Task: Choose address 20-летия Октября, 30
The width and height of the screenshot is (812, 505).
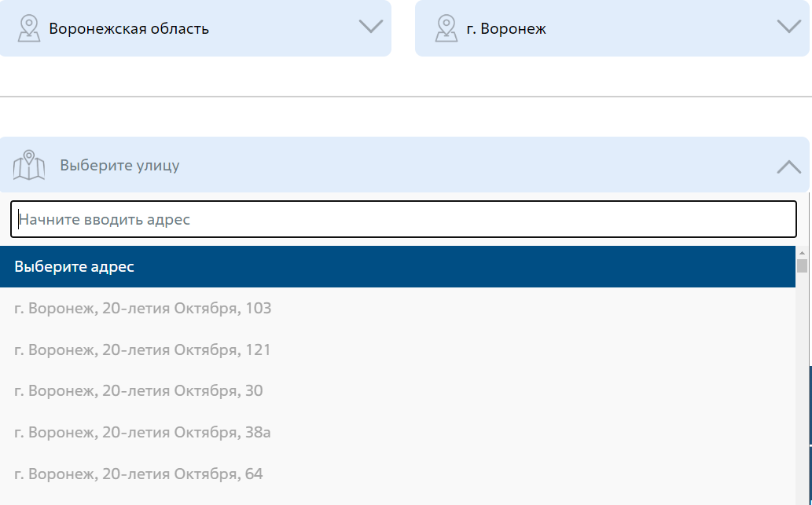Action: click(398, 390)
